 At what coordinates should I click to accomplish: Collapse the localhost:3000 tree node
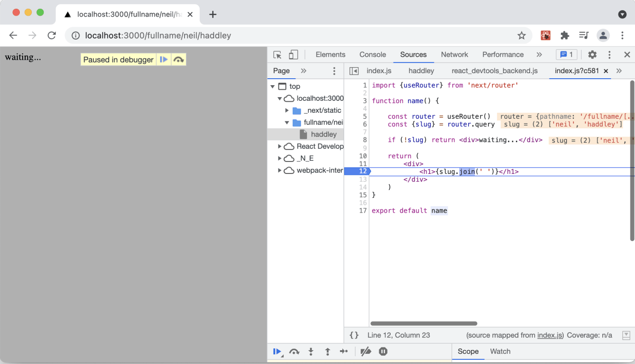click(x=280, y=98)
